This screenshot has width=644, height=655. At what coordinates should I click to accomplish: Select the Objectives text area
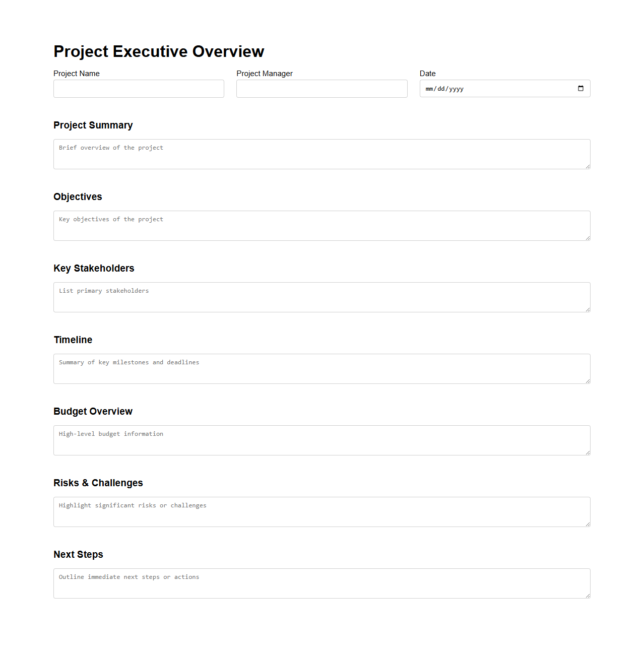pos(321,225)
